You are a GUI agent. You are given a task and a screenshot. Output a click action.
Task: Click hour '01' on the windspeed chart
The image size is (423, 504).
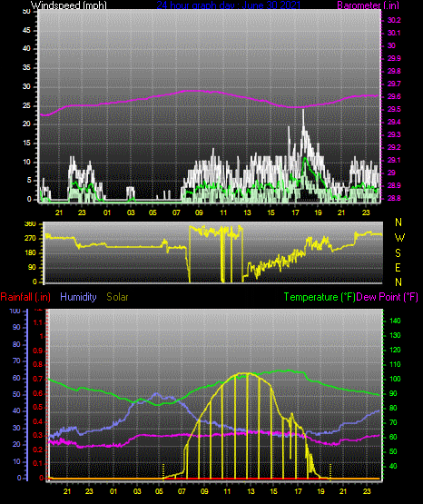(x=107, y=212)
